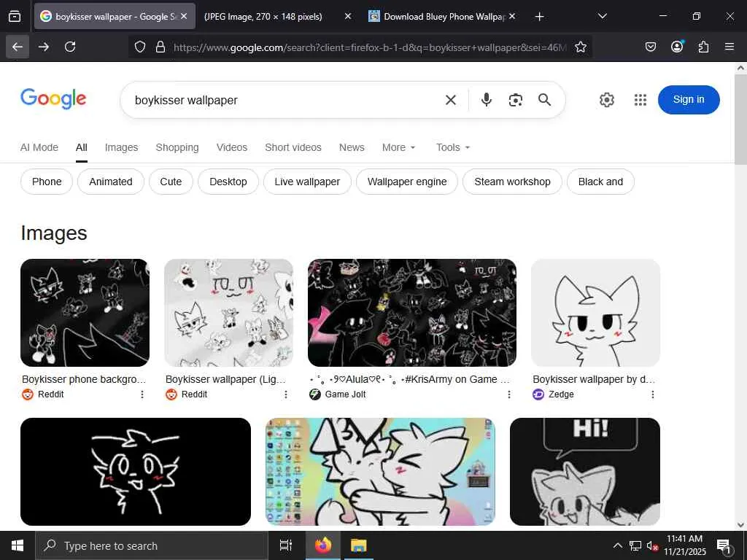Open a new tab with the plus button

click(539, 17)
